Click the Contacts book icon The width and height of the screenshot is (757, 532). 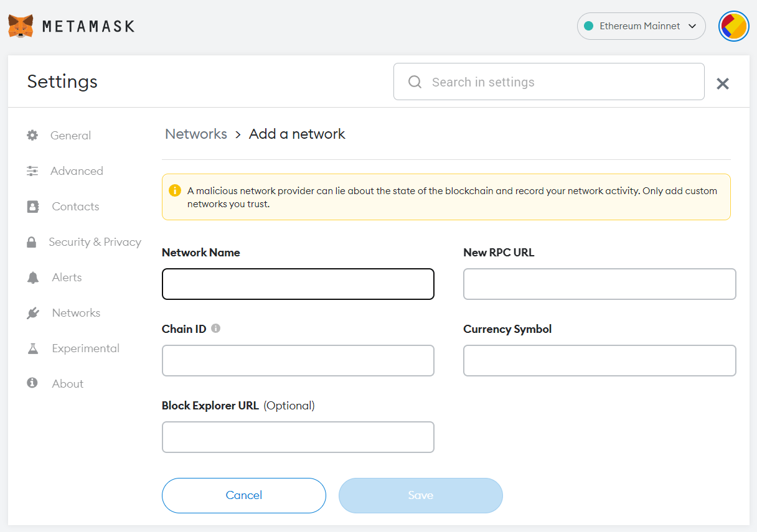[33, 207]
